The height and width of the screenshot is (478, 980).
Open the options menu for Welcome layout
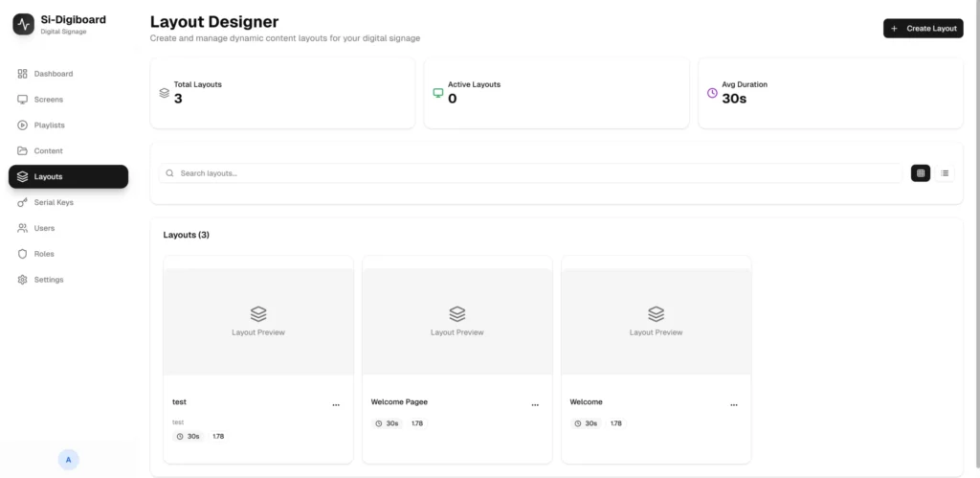coord(734,405)
